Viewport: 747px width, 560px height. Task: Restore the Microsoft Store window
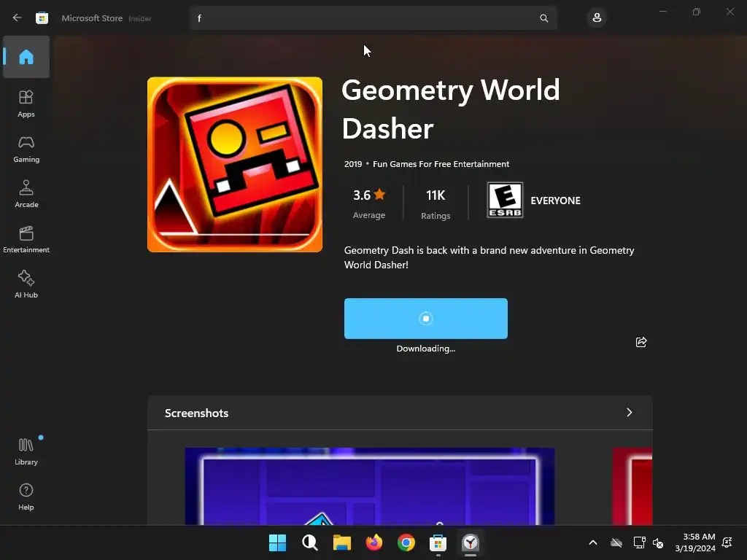click(x=697, y=12)
